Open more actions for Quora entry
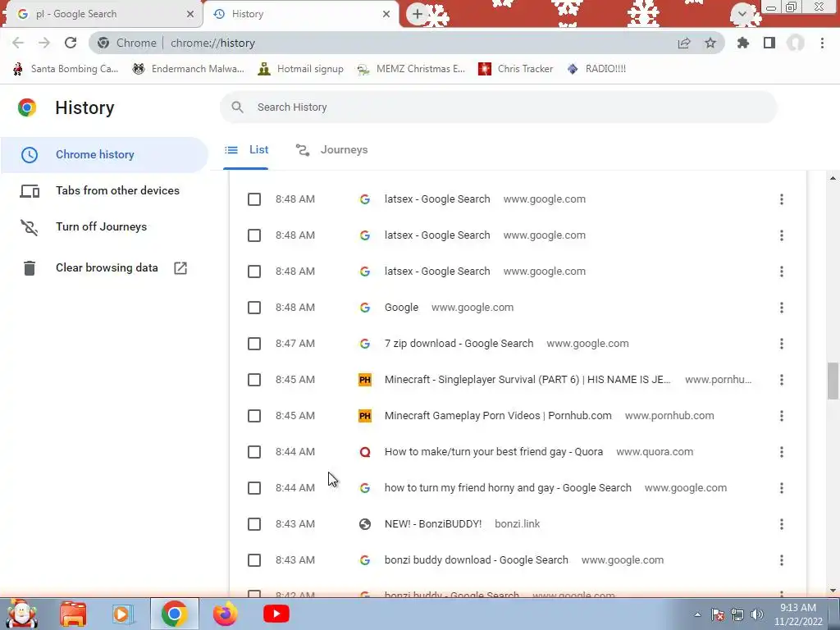Viewport: 840px width, 630px height. tap(782, 452)
